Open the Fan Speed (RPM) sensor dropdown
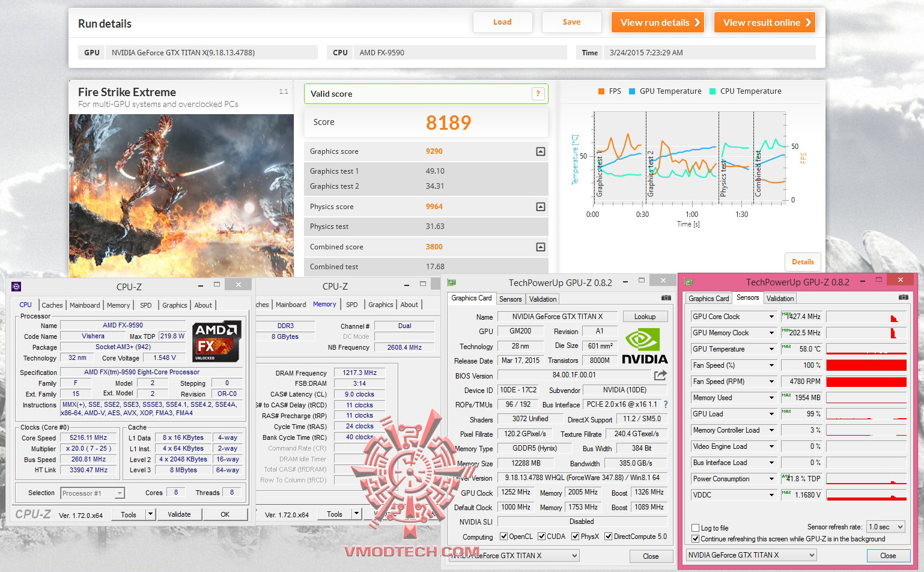Image resolution: width=924 pixels, height=572 pixels. tap(771, 382)
